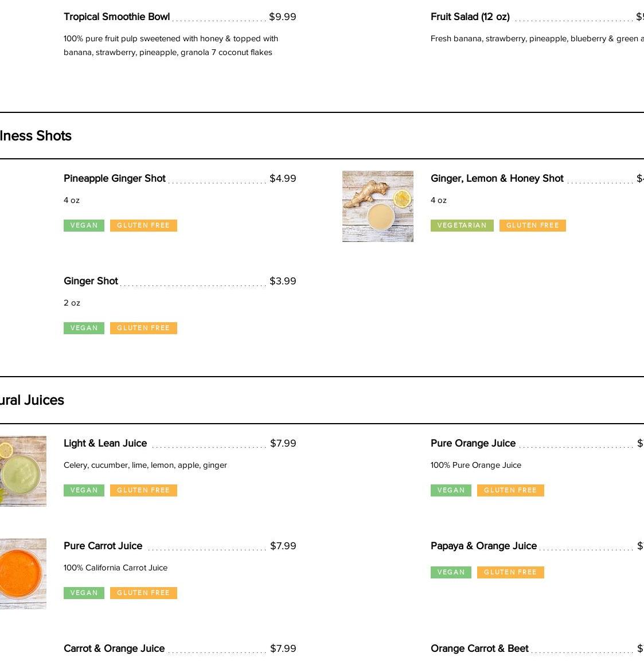Select the Carrot & Orange Juice item
This screenshot has height=661, width=644.
pyautogui.click(x=114, y=648)
